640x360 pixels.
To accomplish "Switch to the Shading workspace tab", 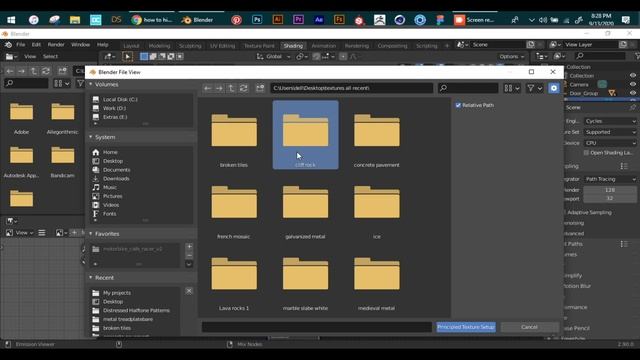I will click(x=293, y=46).
